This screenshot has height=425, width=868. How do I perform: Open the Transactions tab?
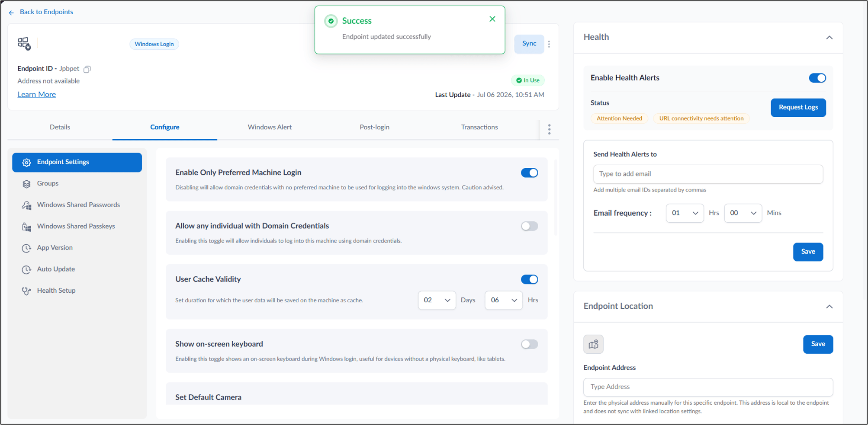[x=479, y=127]
